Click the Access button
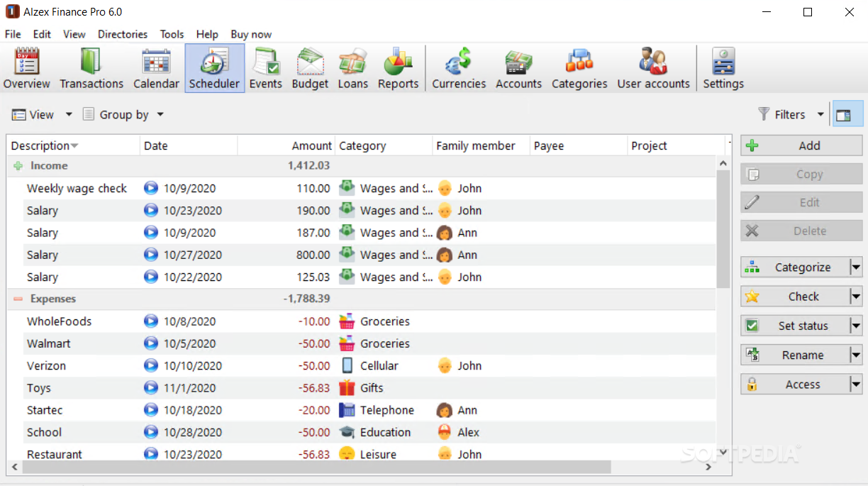 point(795,385)
